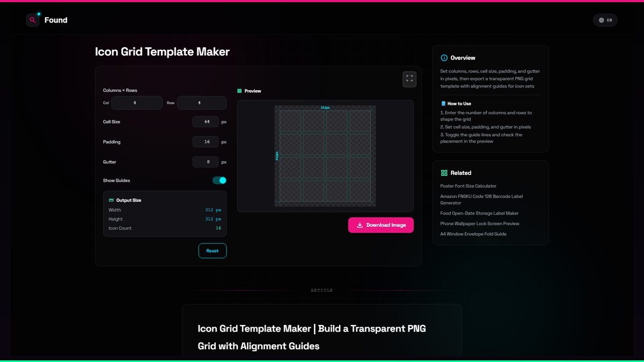644x362 pixels.
Task: Click the Output Size ruler icon
Action: [x=111, y=200]
